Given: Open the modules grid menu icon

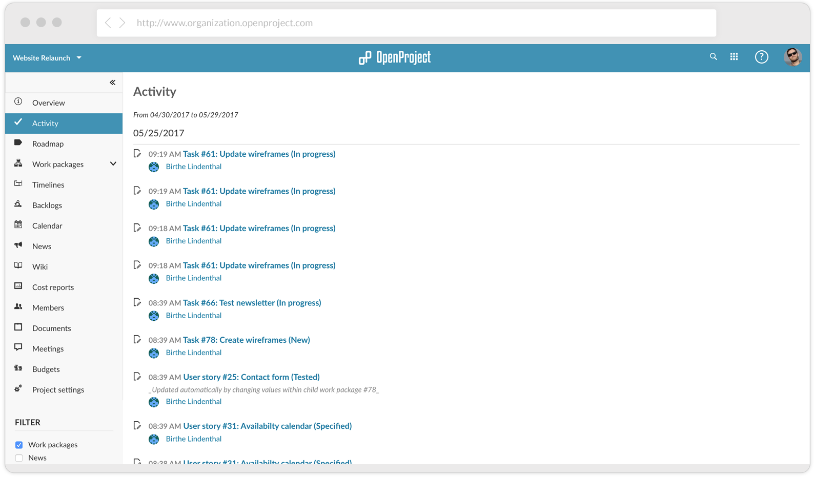Looking at the screenshot, I should 734,57.
